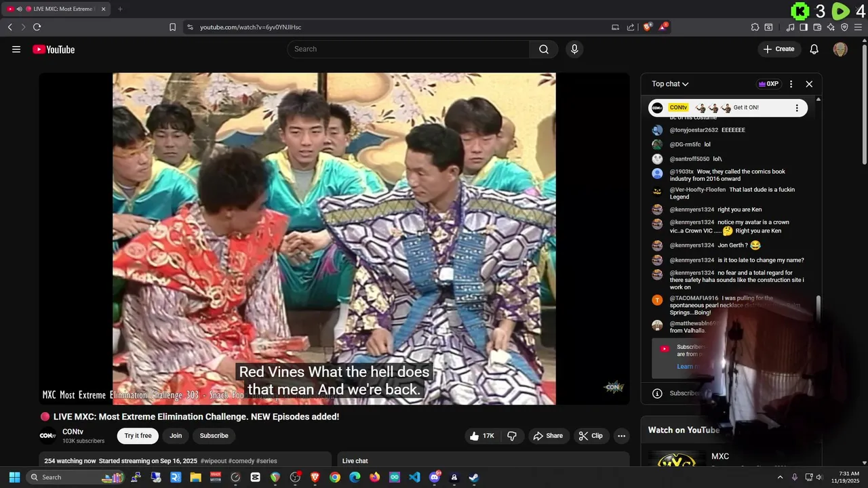
Task: Expand the Top chat dropdown
Action: coord(670,84)
